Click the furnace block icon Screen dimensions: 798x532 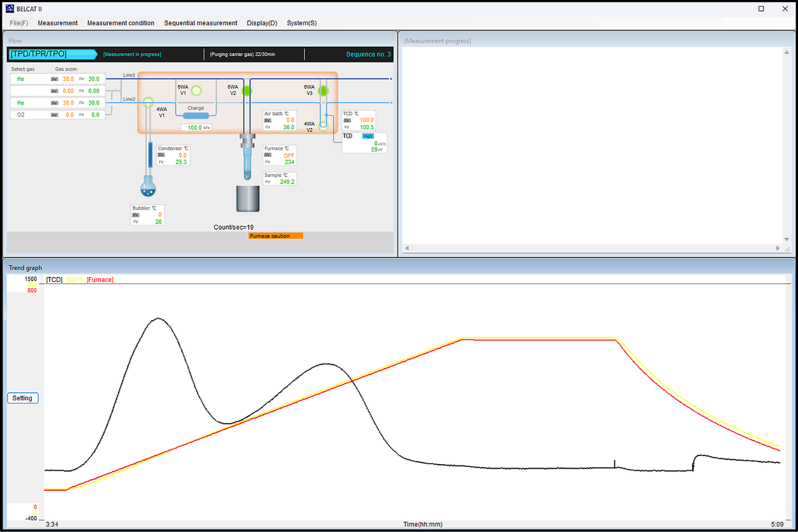(247, 198)
